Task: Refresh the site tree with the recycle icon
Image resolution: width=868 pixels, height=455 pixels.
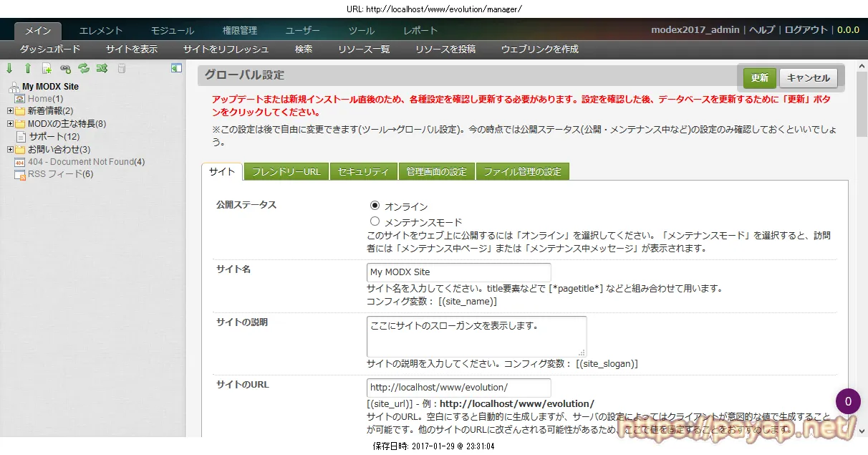Action: [x=82, y=67]
